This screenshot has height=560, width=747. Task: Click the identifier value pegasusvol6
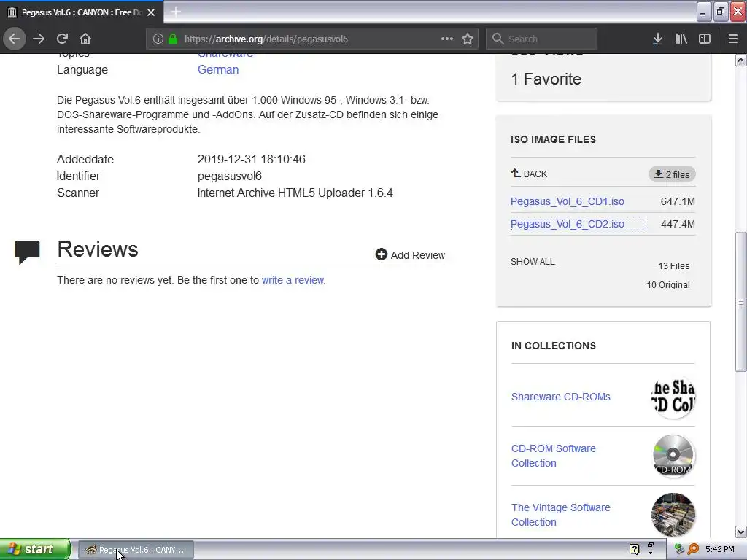click(230, 176)
